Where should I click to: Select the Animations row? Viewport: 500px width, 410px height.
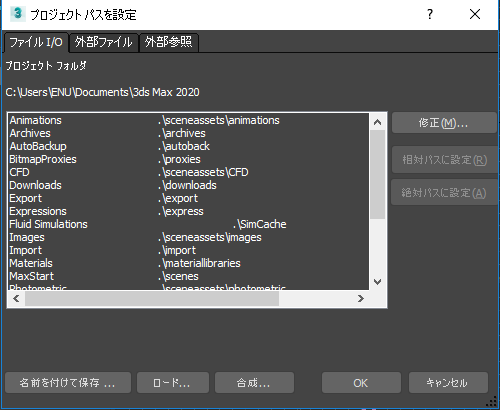[189, 120]
